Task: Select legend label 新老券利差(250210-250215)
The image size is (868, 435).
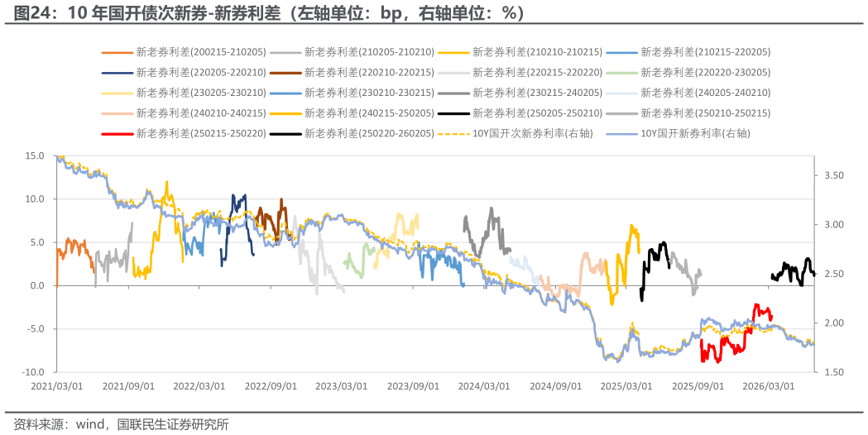Action: (x=706, y=113)
